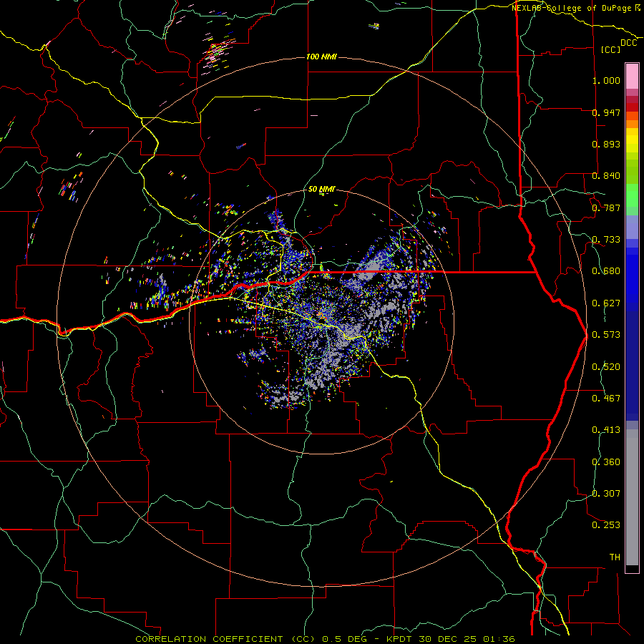
Task: Select the 0.413 legend value
Action: [x=606, y=430]
